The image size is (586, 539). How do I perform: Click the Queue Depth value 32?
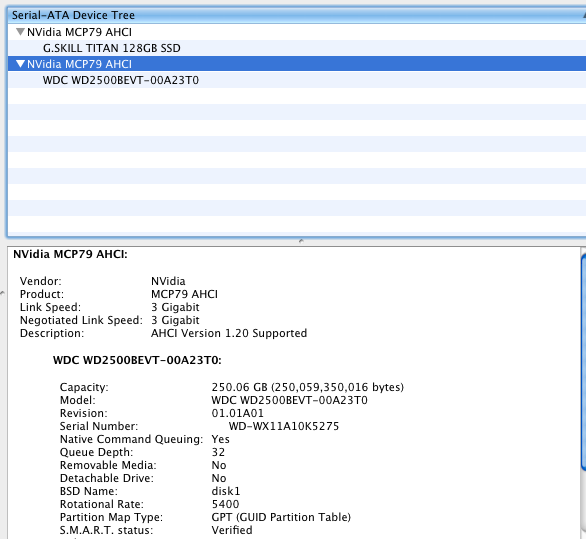(218, 452)
